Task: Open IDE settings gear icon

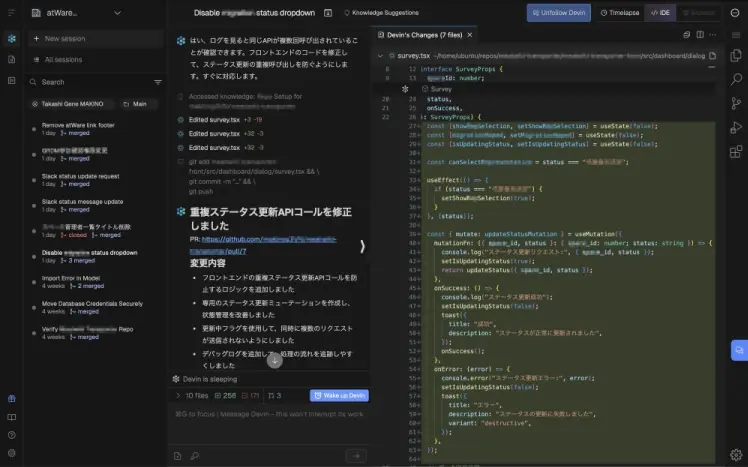Action: (736, 454)
